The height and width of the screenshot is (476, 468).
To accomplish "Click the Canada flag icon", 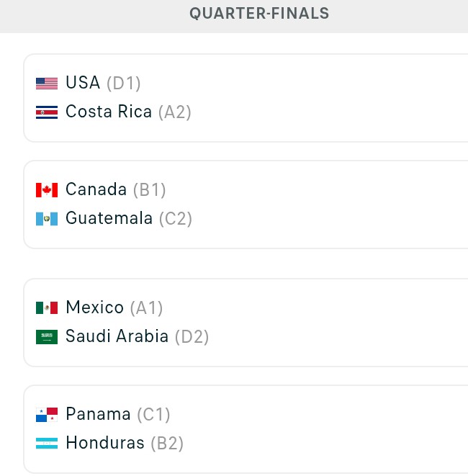I will pyautogui.click(x=47, y=190).
